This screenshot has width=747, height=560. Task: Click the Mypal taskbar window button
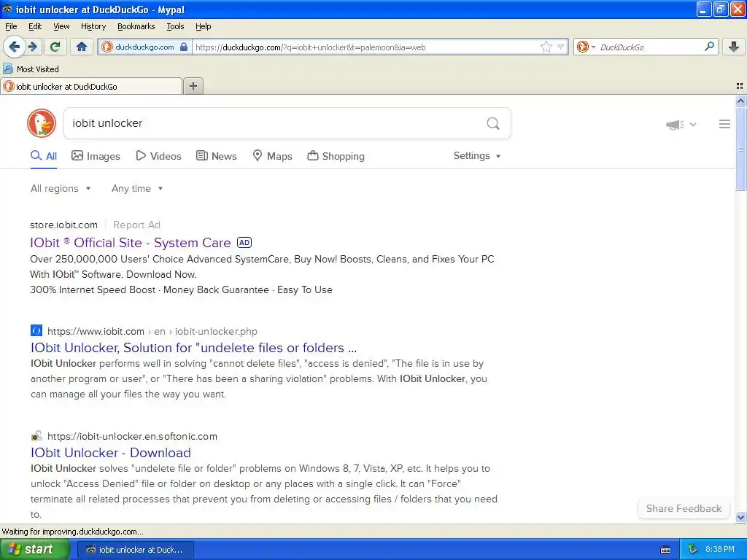[x=135, y=550]
